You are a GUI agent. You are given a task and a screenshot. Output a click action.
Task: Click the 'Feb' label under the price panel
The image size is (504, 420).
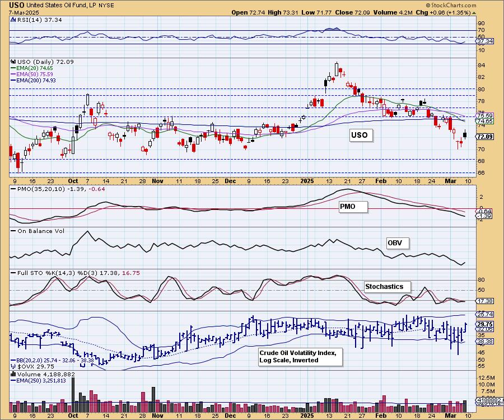381,181
